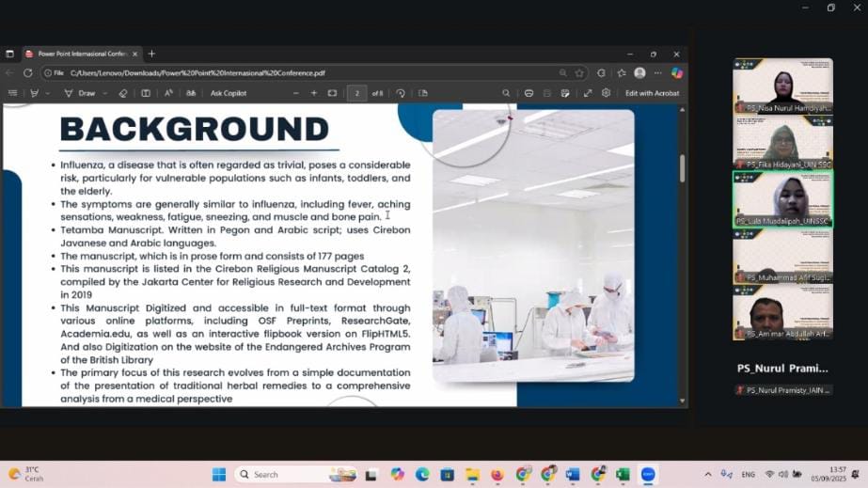
Task: Zoom out the PDF with minus
Action: click(x=295, y=93)
